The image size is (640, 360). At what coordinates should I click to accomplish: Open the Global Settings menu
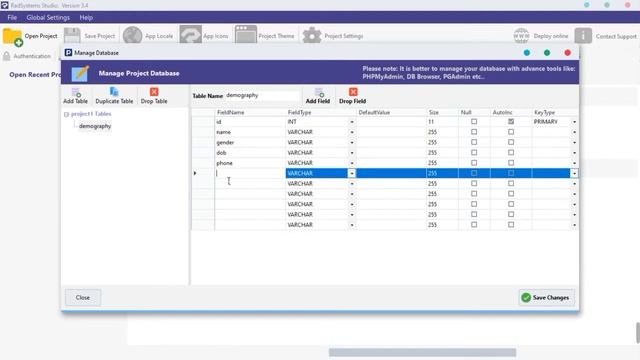coord(48,18)
